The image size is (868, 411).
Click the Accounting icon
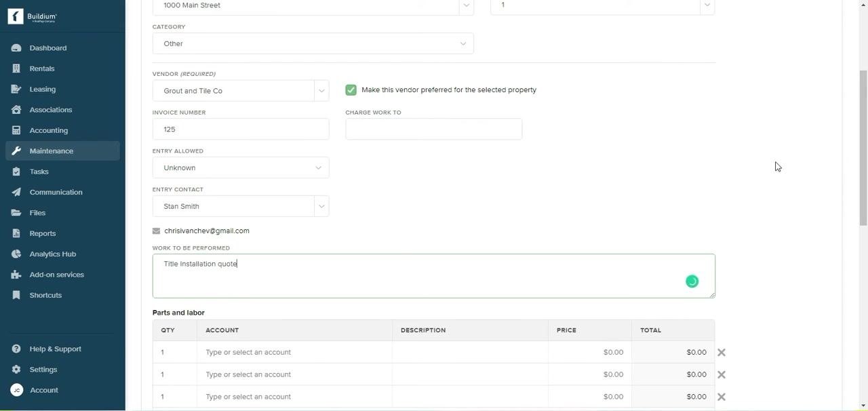click(16, 130)
